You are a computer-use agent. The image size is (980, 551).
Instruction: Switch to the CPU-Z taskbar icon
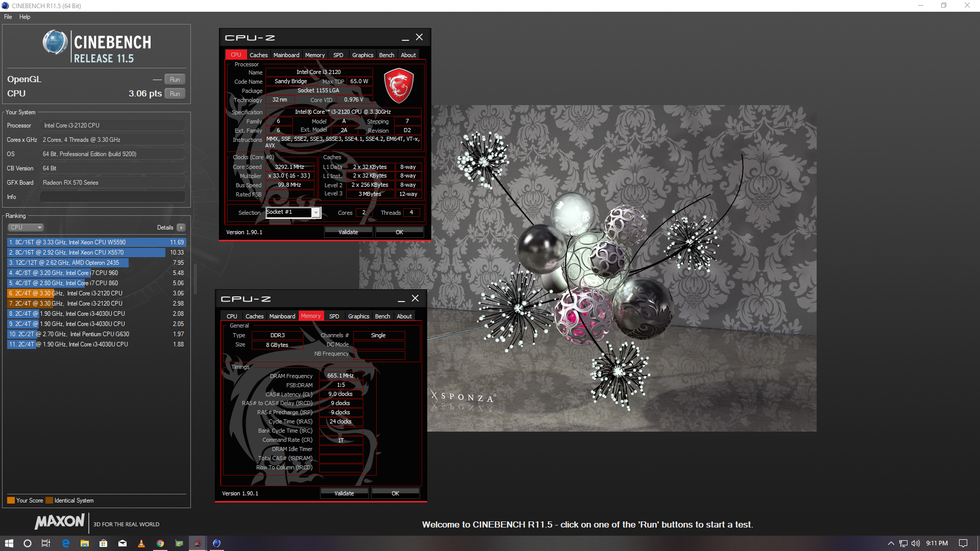click(x=198, y=543)
